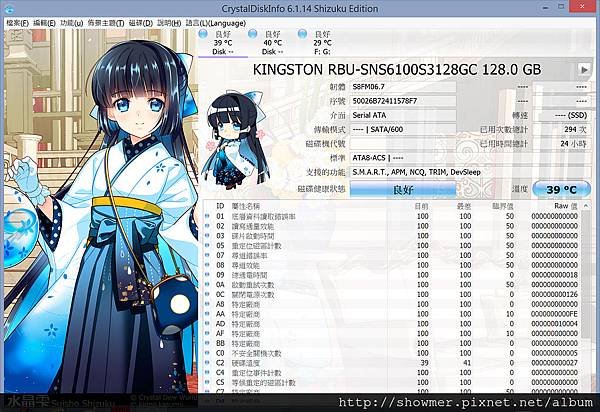Open the 功能(u) menu
Screen dimensions: 600x412
pos(72,23)
